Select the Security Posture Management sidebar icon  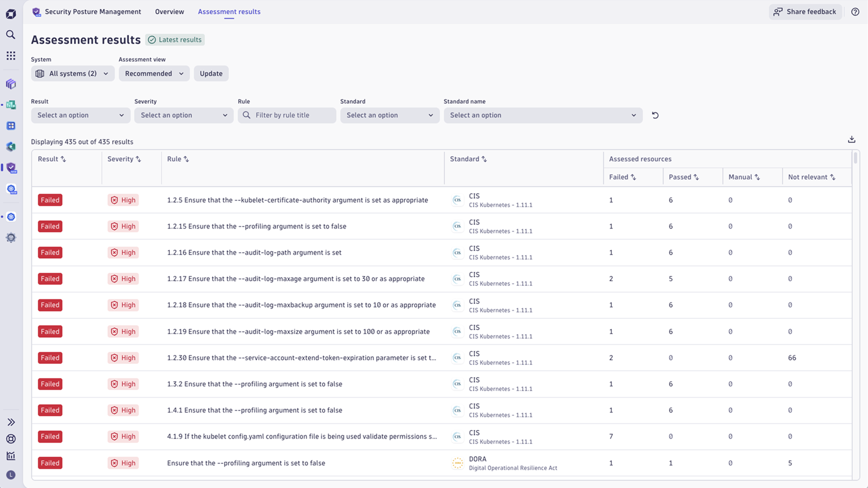tap(11, 168)
